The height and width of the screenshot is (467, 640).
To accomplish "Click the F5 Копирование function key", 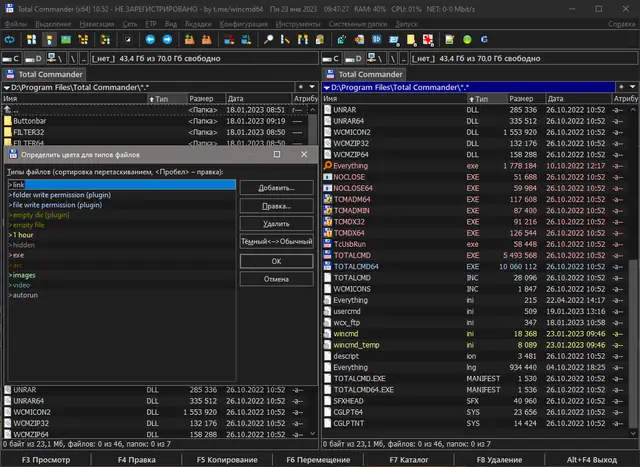I will 228,459.
